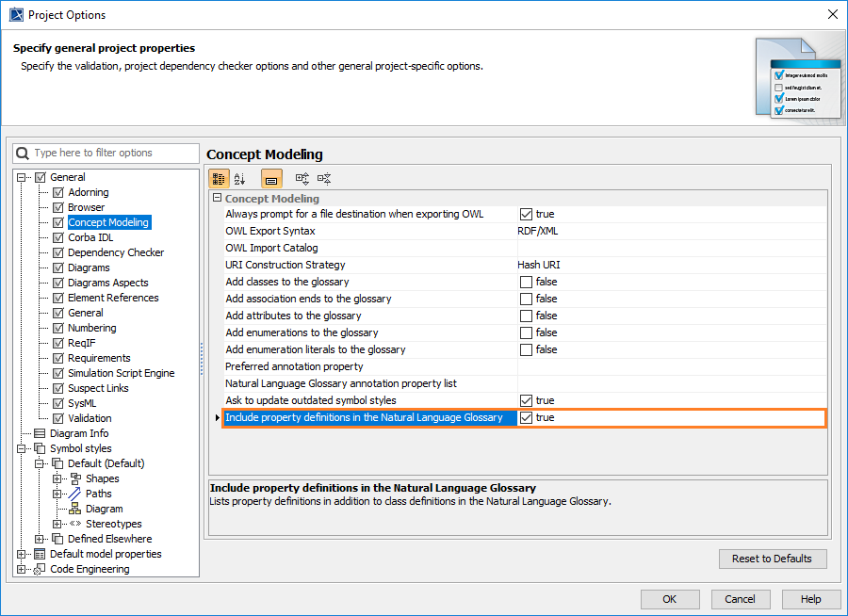The height and width of the screenshot is (616, 848).
Task: Uncheck Ask to update outdated symbol styles
Action: pos(526,400)
